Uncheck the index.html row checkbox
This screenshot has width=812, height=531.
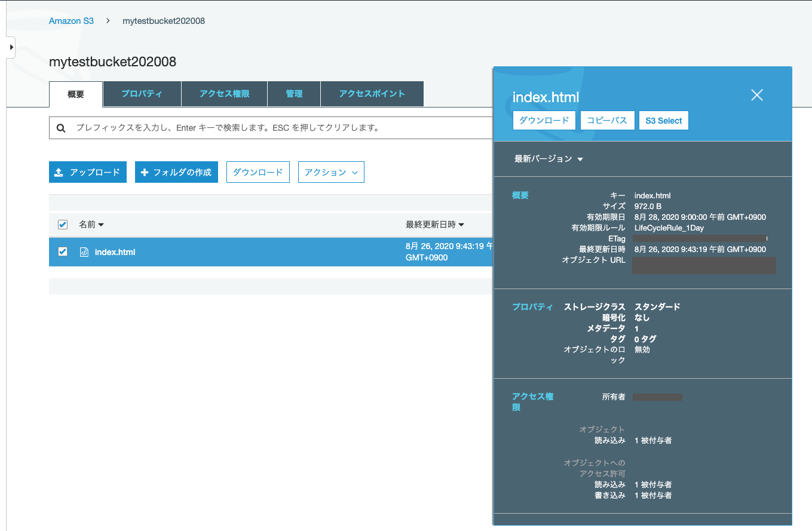tap(62, 251)
